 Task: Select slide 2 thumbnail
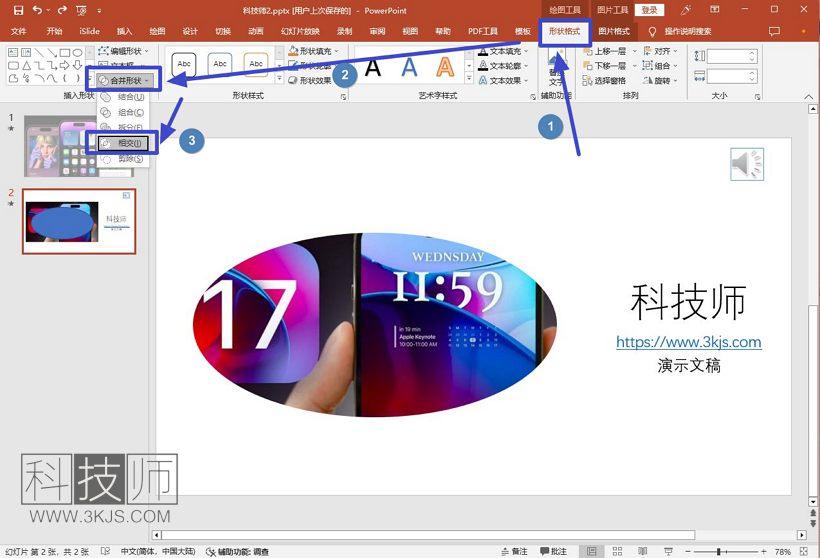click(79, 221)
